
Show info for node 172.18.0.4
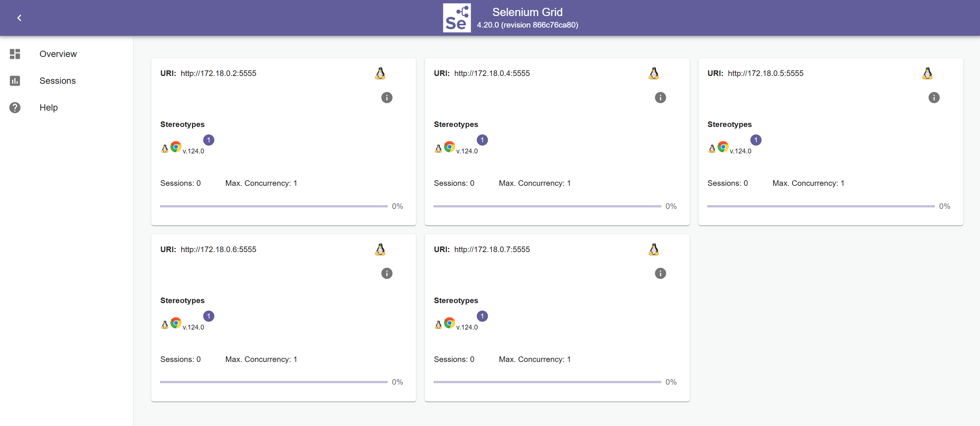pyautogui.click(x=660, y=98)
